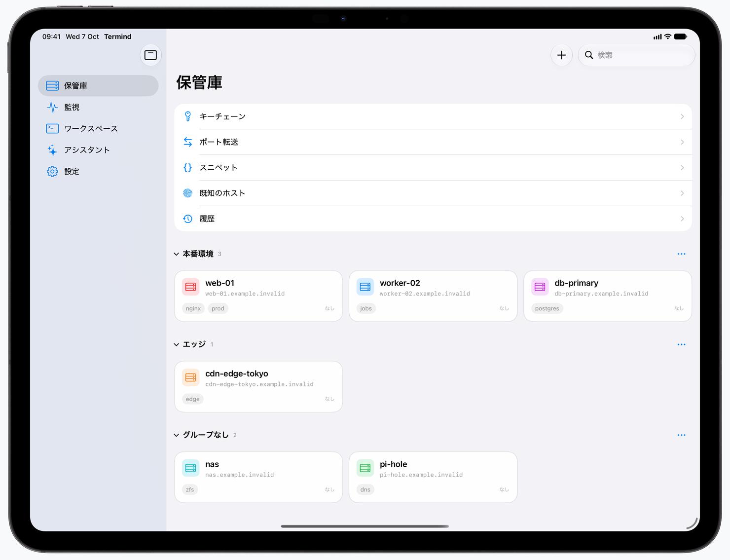
Task: Click the nginx tag on web-01
Action: tap(193, 308)
